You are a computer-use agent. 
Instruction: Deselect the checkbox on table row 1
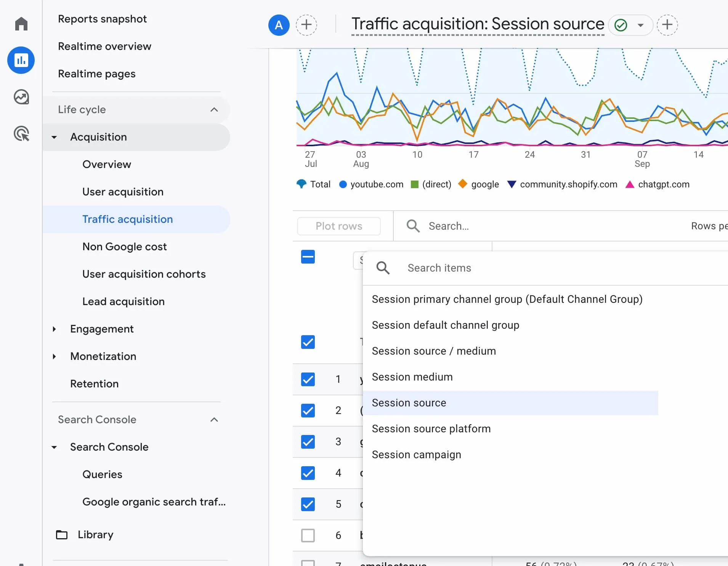coord(308,379)
